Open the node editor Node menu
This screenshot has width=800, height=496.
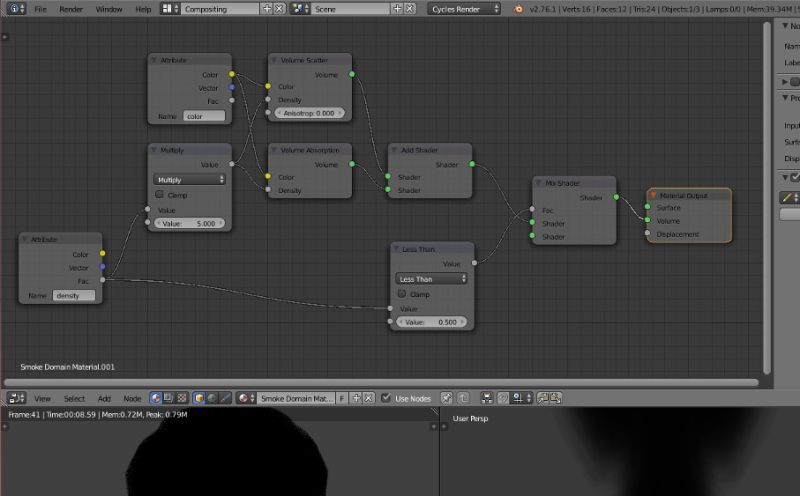pos(132,399)
